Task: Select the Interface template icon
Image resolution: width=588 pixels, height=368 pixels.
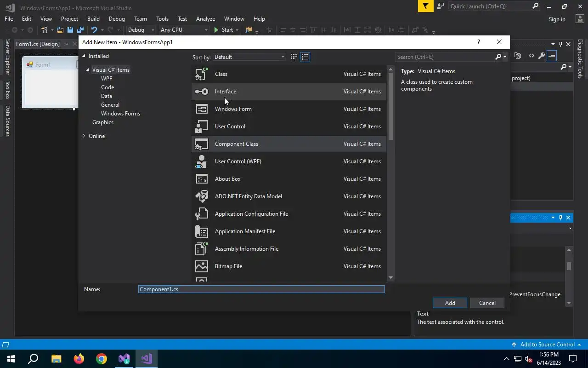Action: pos(202,92)
